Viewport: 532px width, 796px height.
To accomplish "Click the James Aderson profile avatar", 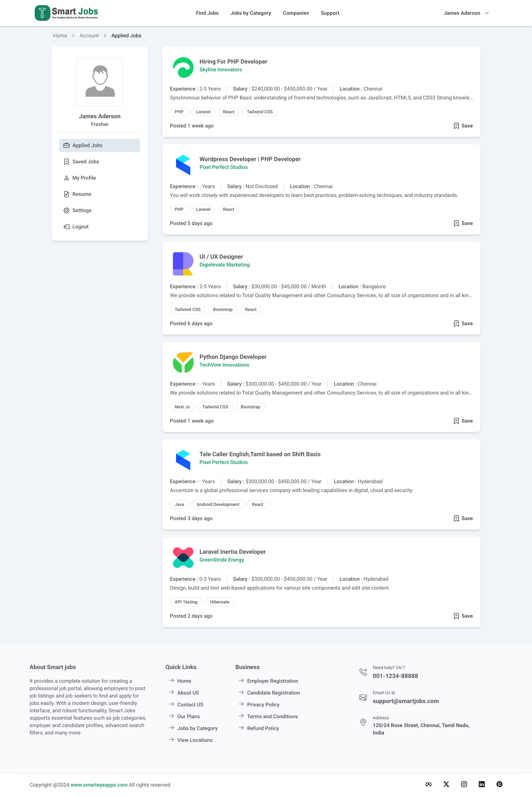I will (100, 82).
